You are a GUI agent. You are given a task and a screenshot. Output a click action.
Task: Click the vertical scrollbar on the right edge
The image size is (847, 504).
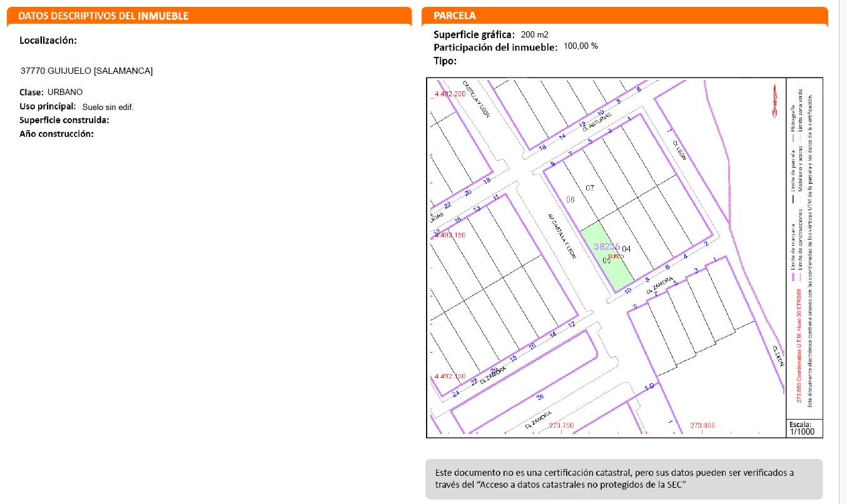click(842, 250)
